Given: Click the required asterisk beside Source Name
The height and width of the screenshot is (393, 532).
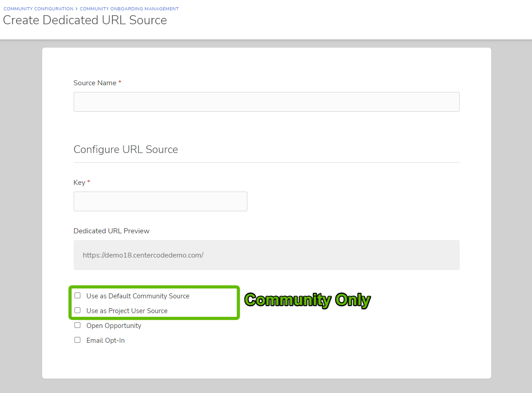Looking at the screenshot, I should (x=120, y=82).
